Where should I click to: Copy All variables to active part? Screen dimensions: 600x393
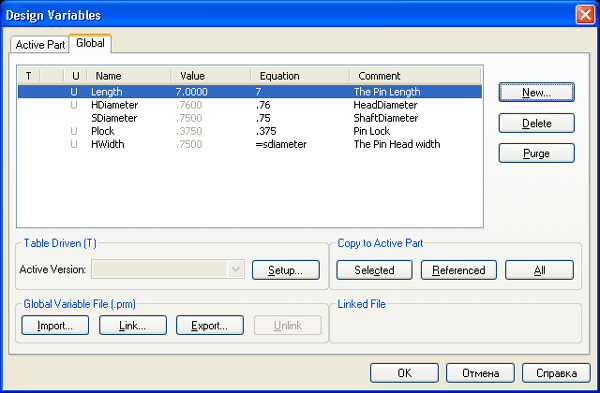coord(540,270)
